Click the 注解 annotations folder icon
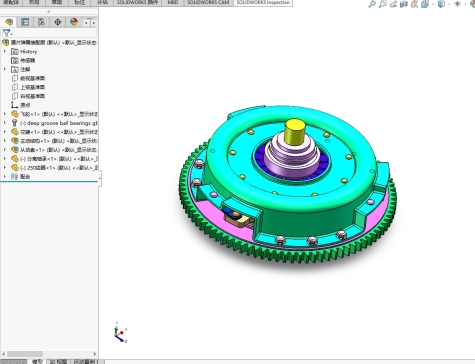The image size is (475, 364). tap(15, 69)
